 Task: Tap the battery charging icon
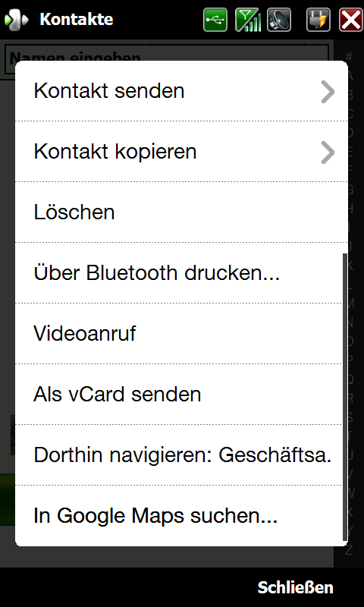pyautogui.click(x=318, y=20)
